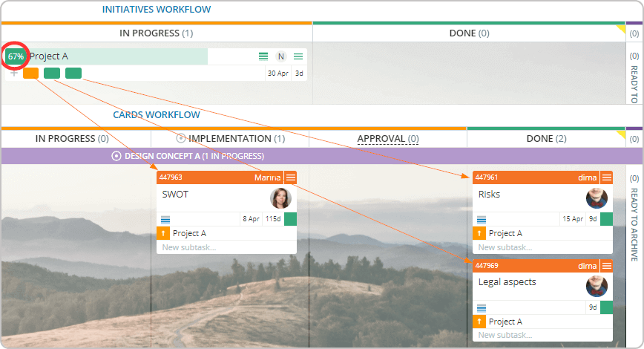The height and width of the screenshot is (349, 644).
Task: Click the yellow corner marker on Cards DONE header
Action: pyautogui.click(x=621, y=134)
